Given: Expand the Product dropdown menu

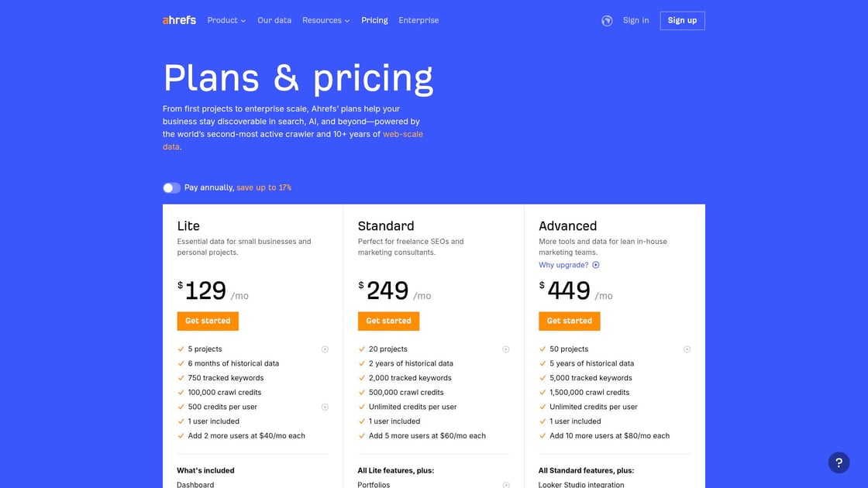Looking at the screenshot, I should tap(226, 20).
